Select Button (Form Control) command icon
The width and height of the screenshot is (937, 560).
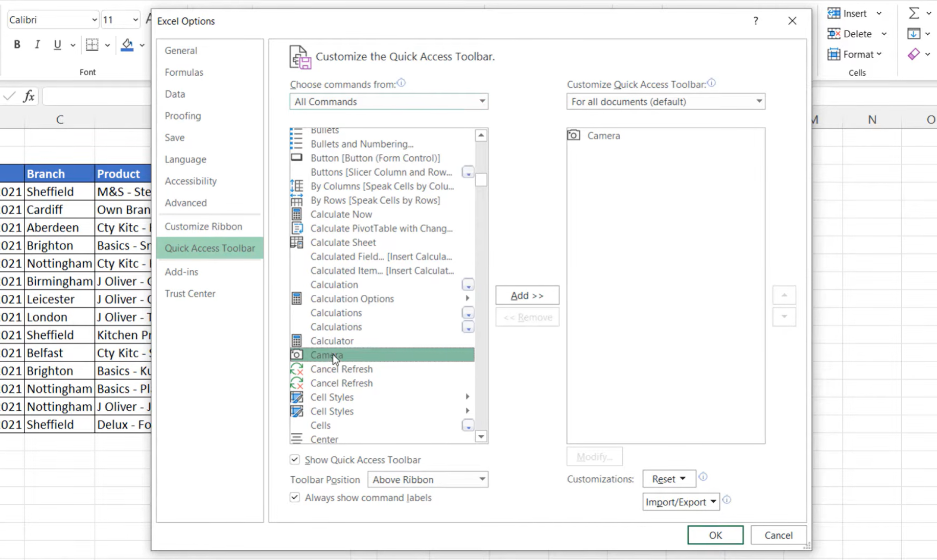coord(296,158)
